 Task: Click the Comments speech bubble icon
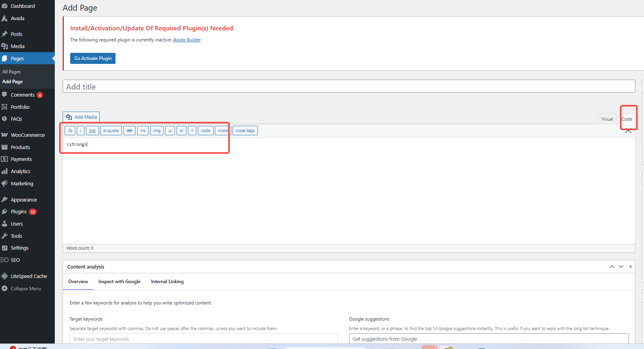(x=5, y=95)
